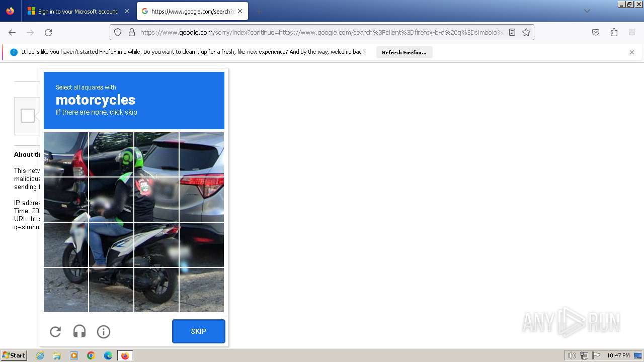Open network status tray icon
Viewport: 644px width, 362px height.
pyautogui.click(x=584, y=355)
